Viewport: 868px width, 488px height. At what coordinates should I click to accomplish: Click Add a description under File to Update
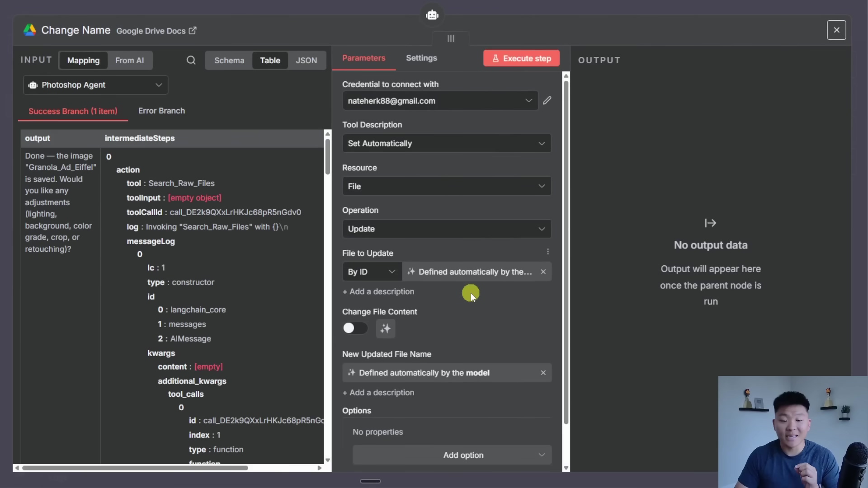click(378, 292)
